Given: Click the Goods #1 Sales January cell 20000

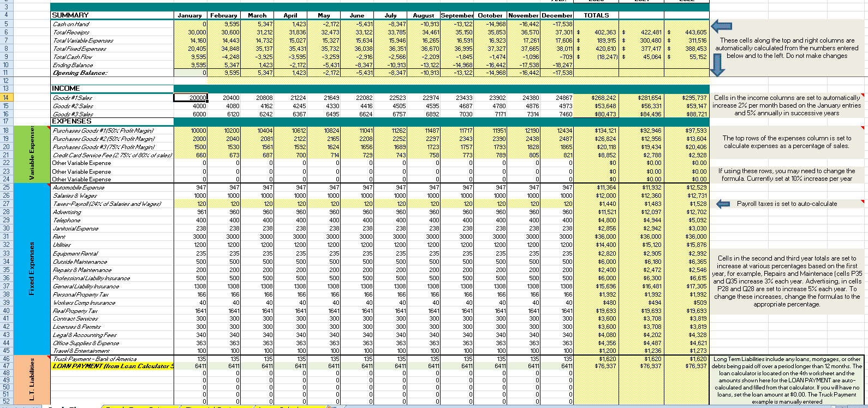Looking at the screenshot, I should click(x=191, y=98).
